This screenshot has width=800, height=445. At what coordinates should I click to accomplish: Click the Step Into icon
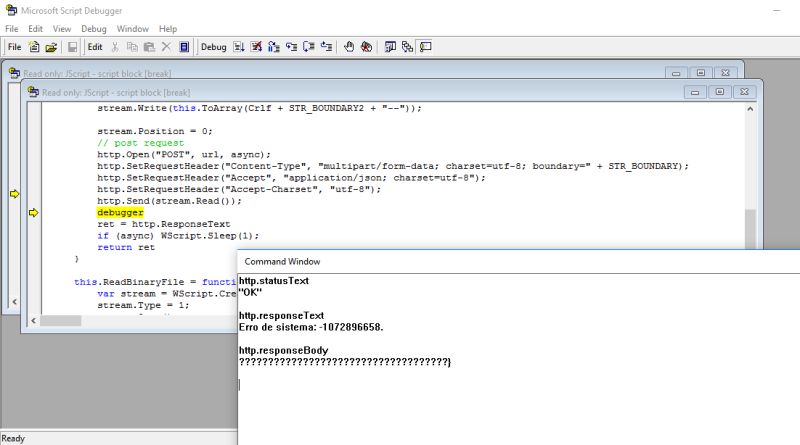tap(291, 47)
